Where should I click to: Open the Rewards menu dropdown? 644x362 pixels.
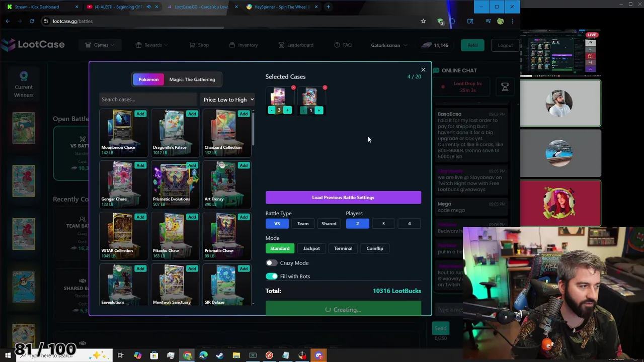[x=152, y=45]
